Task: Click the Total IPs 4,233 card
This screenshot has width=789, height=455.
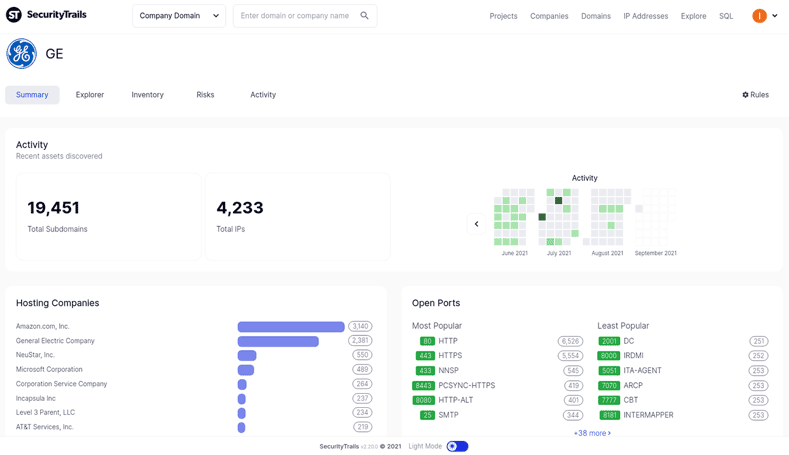Action: pyautogui.click(x=298, y=216)
